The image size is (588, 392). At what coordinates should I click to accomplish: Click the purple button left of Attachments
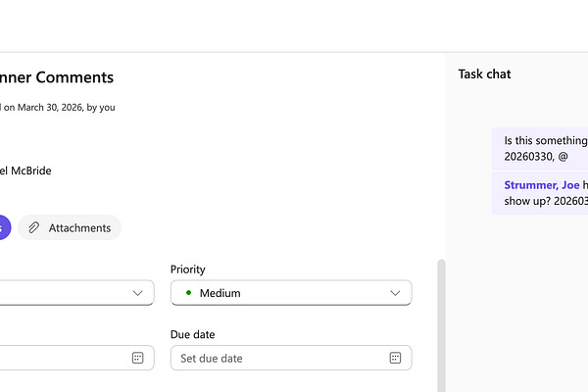point(4,227)
